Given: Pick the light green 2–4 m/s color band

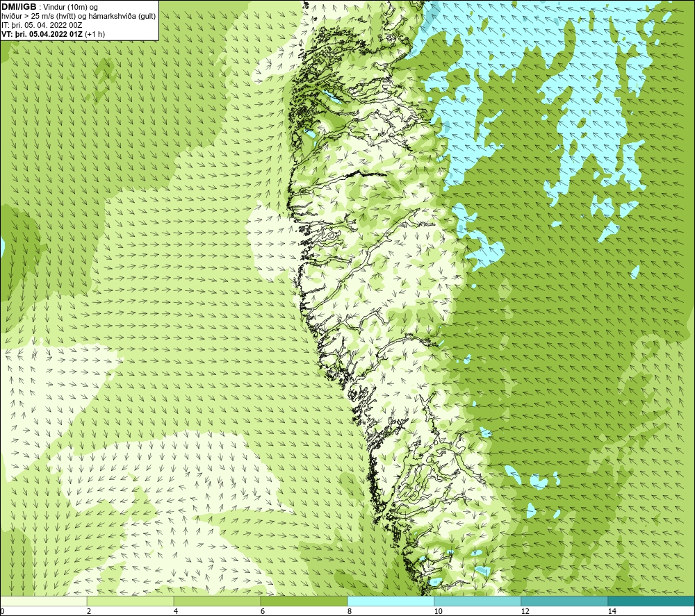Looking at the screenshot, I should click(x=131, y=601).
